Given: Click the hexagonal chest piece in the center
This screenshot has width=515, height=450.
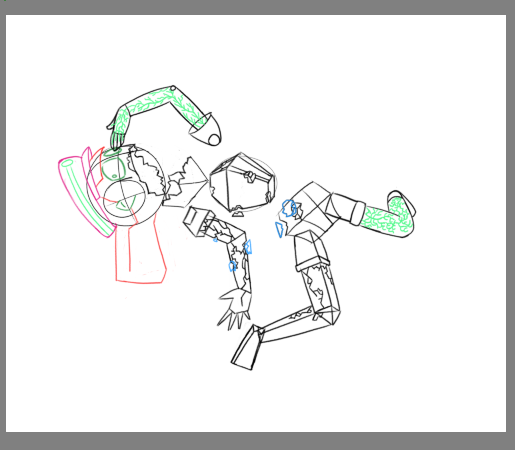Looking at the screenshot, I should 241,182.
